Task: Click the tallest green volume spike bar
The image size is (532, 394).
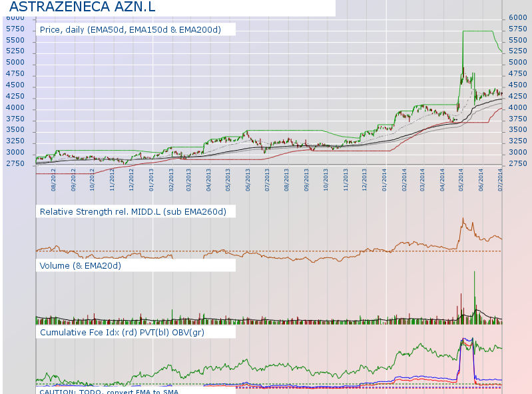Action: (474, 297)
